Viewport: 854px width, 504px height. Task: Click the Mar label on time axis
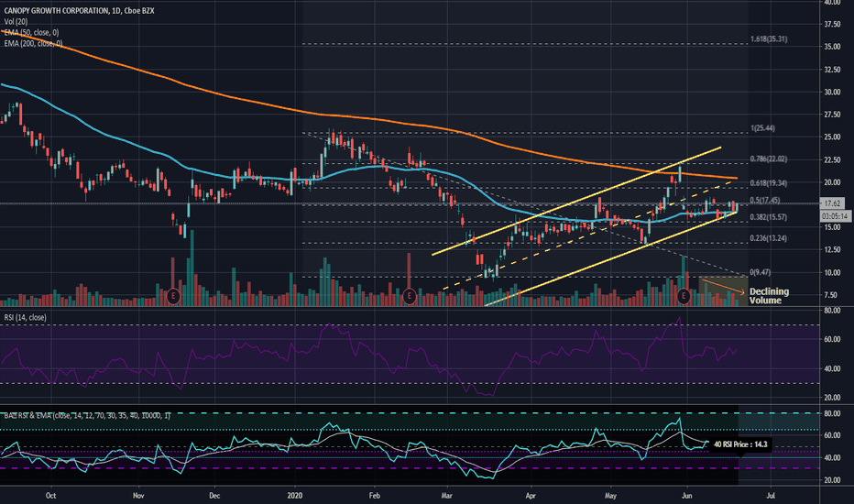[447, 496]
